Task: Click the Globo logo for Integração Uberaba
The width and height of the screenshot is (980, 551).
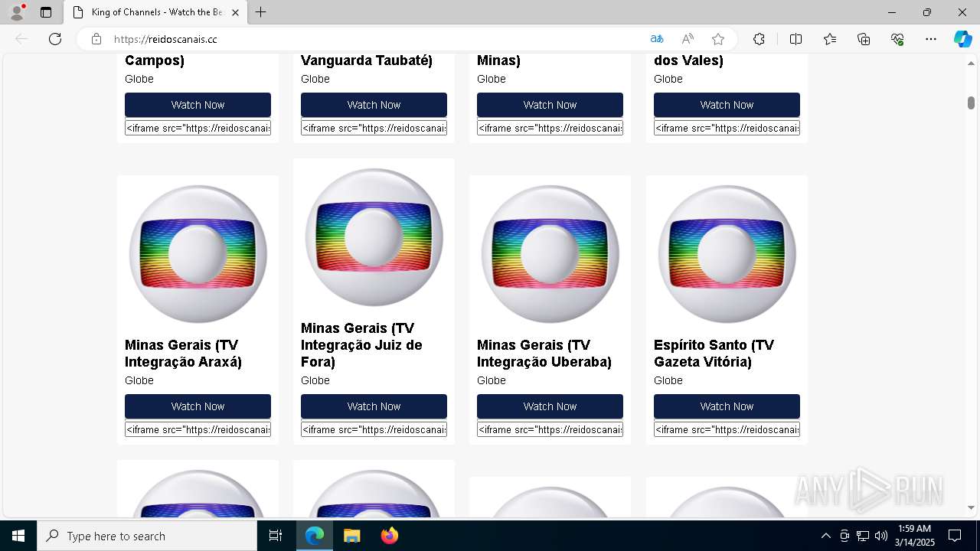Action: tap(550, 254)
